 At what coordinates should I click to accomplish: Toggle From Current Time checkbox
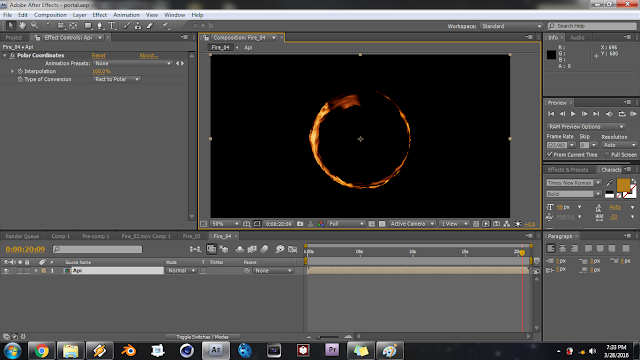click(x=550, y=154)
